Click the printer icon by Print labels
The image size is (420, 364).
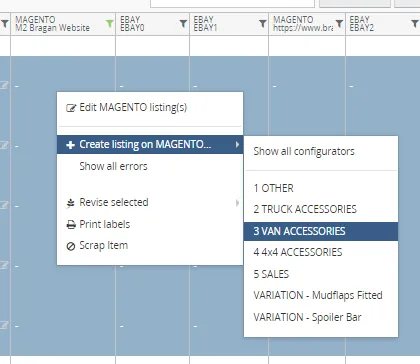point(71,225)
